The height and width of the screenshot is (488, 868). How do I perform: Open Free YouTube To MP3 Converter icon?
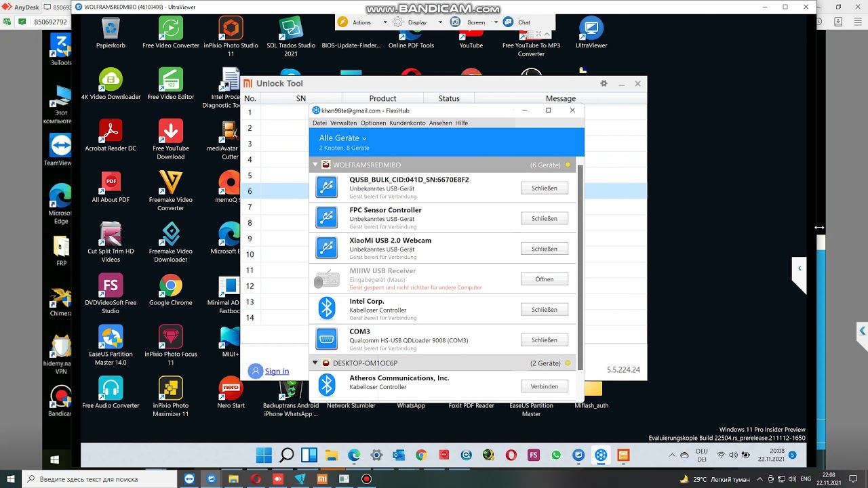pyautogui.click(x=531, y=41)
